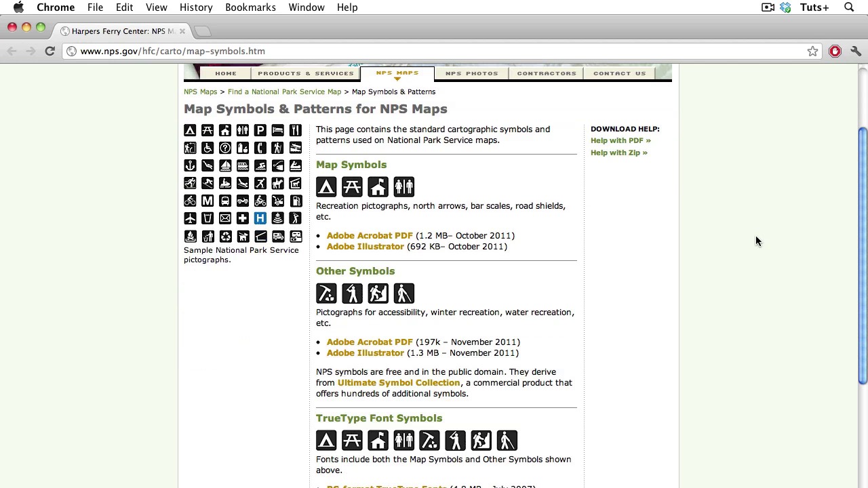Download Other Symbols Adobe Illustrator (1.3 MB)
The image size is (868, 488).
pyautogui.click(x=366, y=352)
